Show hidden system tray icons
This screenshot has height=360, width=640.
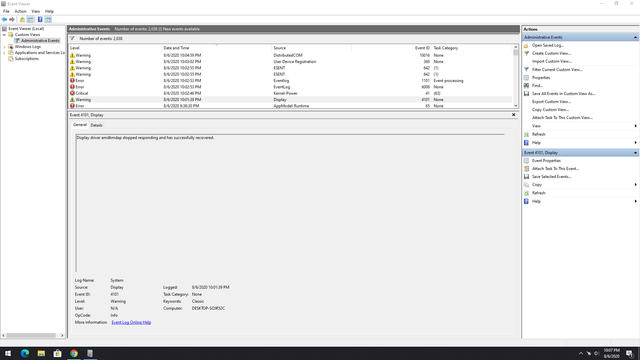point(580,353)
